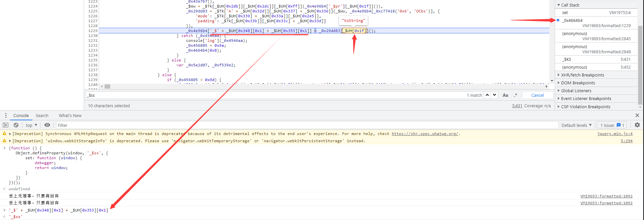Expand the Event Listener Breakpoints section

(586, 99)
